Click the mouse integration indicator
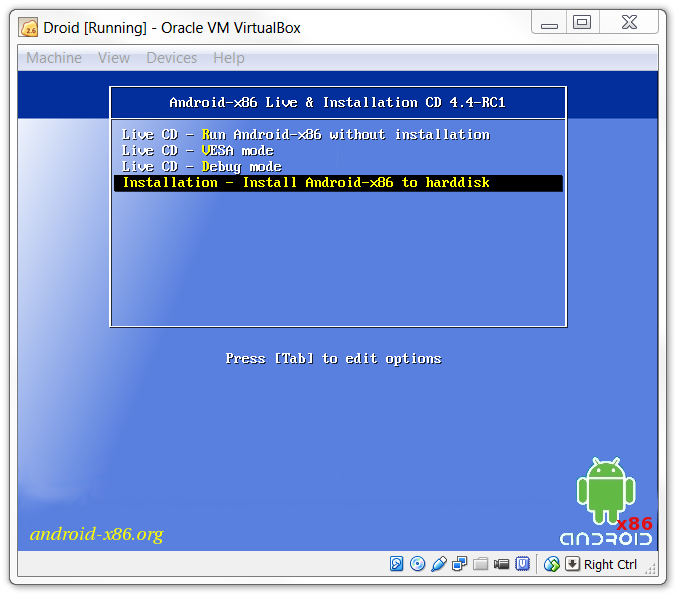 coord(551,563)
